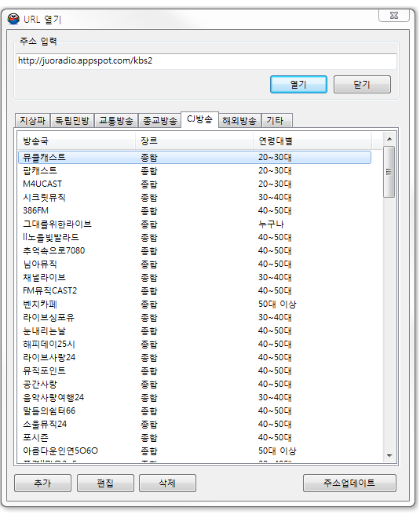The height and width of the screenshot is (518, 420).
Task: Select the FM뮤직CAST2 row
Action: [x=195, y=290]
